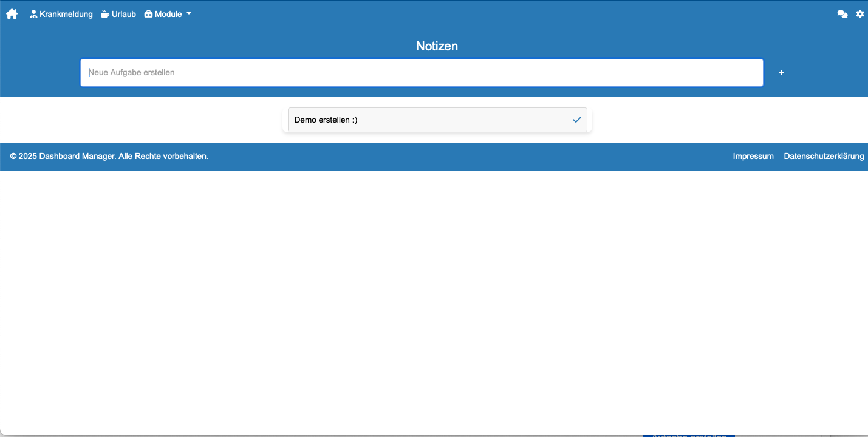Click the person icon beside Krankmeldung

34,14
